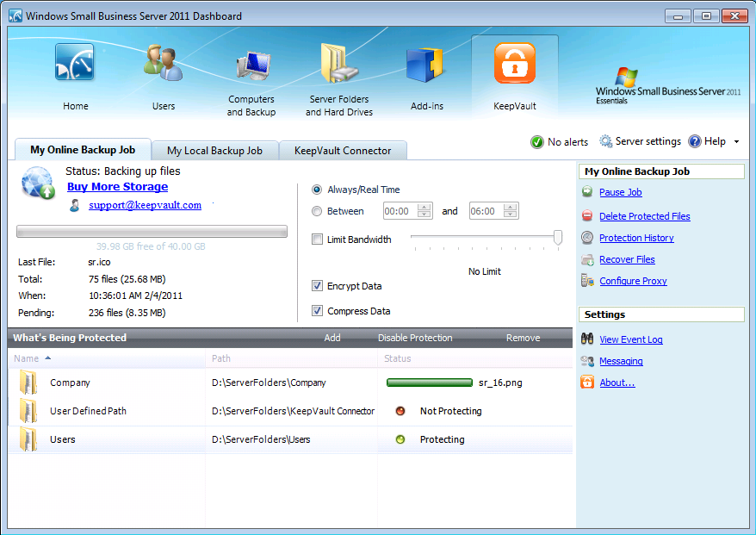This screenshot has width=756, height=535.
Task: Click the globe online backup status icon
Action: (37, 183)
